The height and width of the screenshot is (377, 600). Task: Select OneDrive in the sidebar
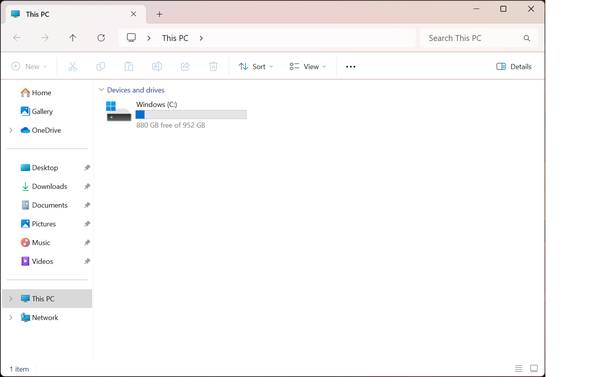pyautogui.click(x=41, y=130)
